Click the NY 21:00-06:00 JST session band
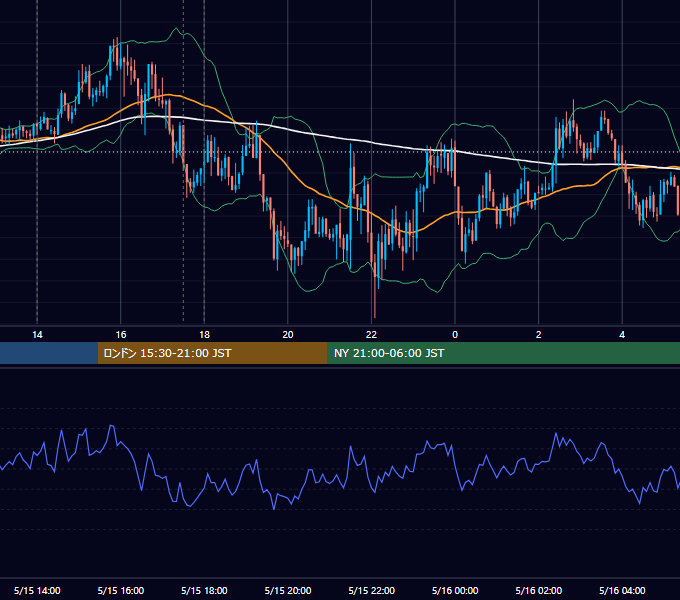 coord(503,353)
